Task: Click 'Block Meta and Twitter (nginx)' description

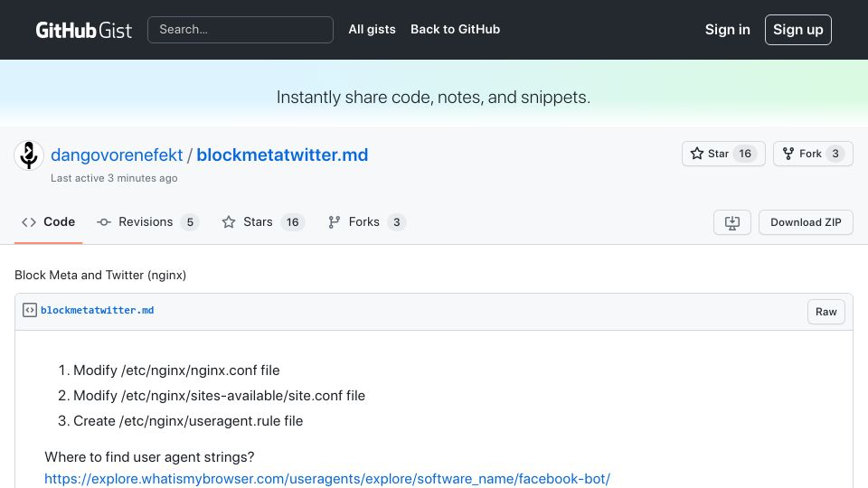Action: pyautogui.click(x=100, y=275)
